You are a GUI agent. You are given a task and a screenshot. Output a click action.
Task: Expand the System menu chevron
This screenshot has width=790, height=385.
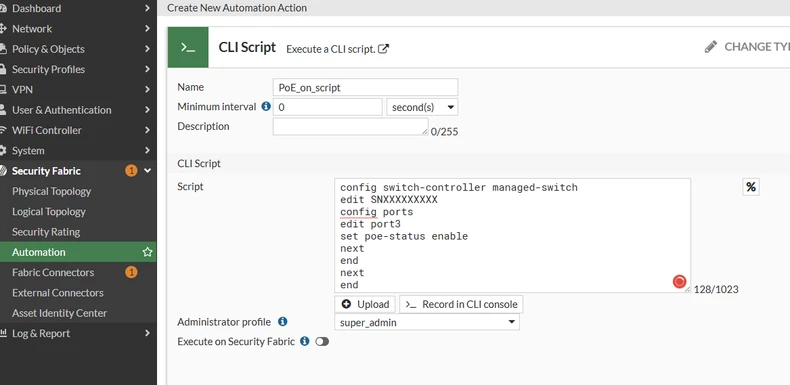coord(147,150)
